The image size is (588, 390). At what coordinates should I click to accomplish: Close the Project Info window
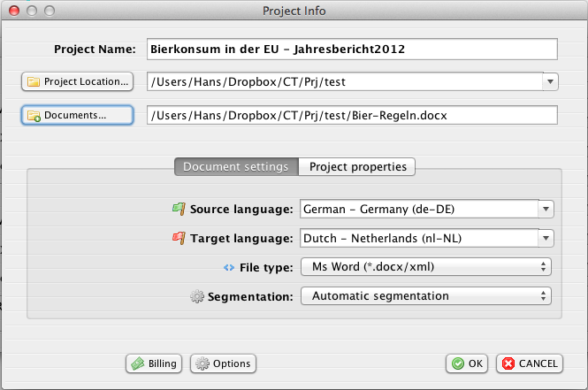(11, 11)
